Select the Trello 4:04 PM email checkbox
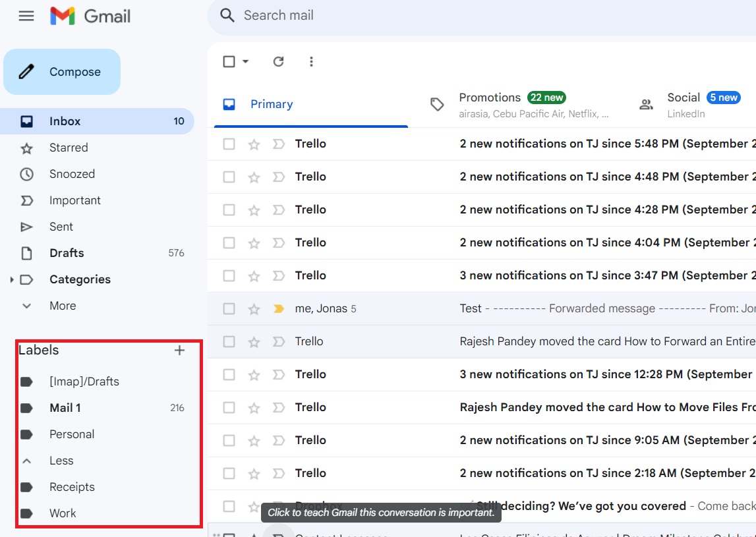This screenshot has width=756, height=537. click(x=229, y=242)
